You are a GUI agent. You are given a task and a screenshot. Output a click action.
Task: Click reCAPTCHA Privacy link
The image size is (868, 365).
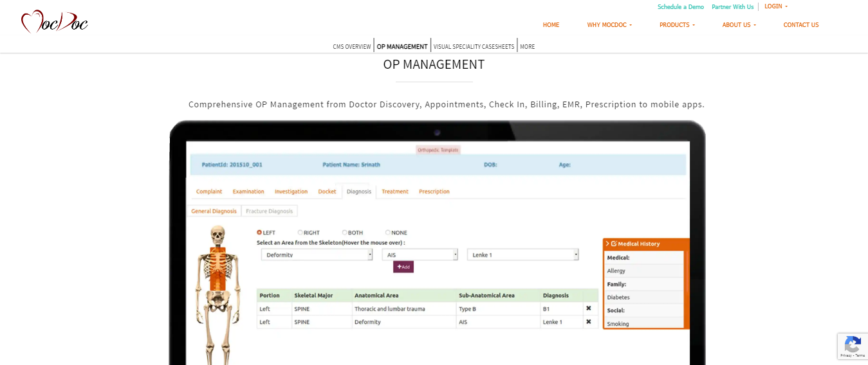click(x=845, y=355)
